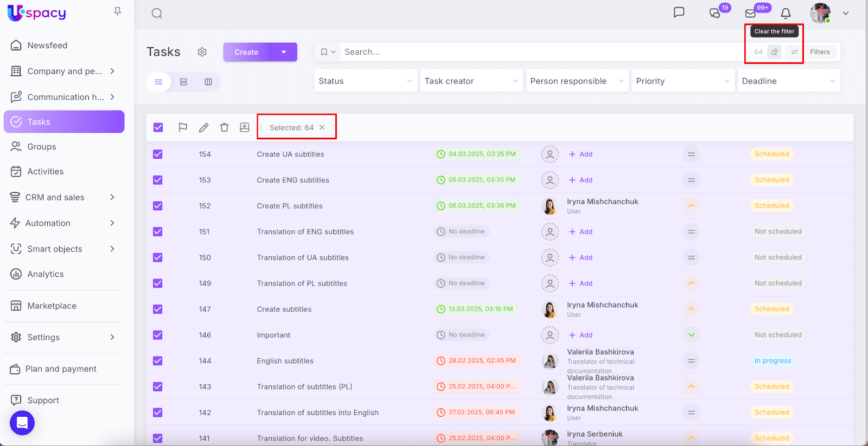Pin the sidebar using pin icon
Image resolution: width=868 pixels, height=446 pixels.
tap(117, 11)
